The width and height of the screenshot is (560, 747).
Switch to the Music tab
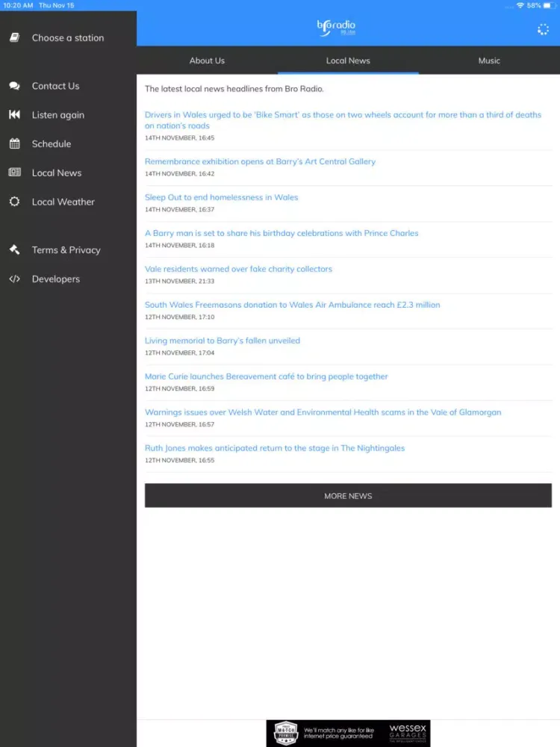489,61
